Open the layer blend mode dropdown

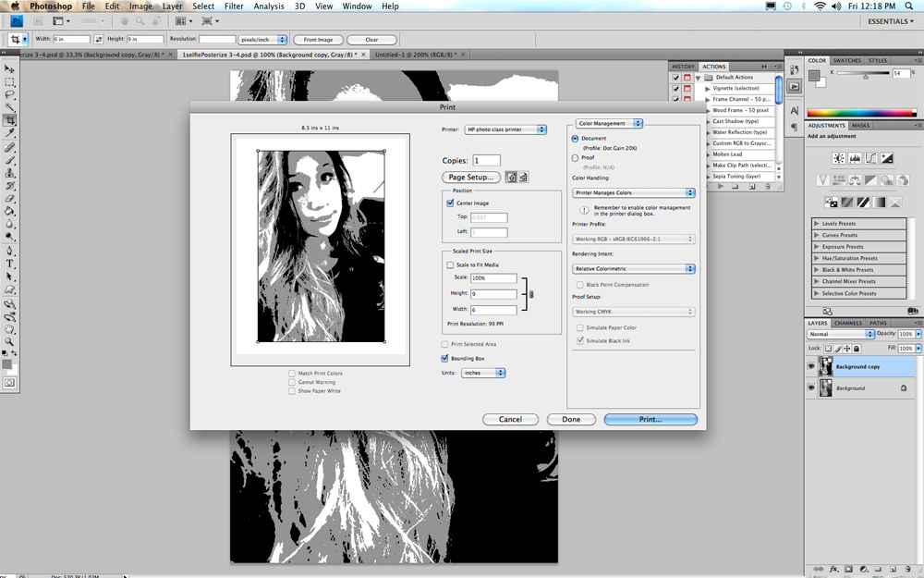[841, 334]
